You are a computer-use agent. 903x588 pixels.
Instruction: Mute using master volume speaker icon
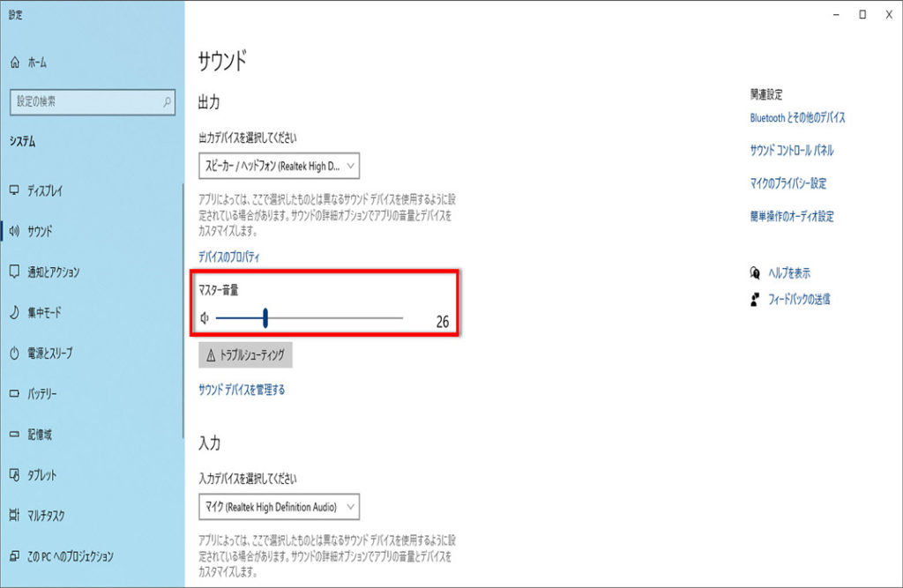(205, 318)
